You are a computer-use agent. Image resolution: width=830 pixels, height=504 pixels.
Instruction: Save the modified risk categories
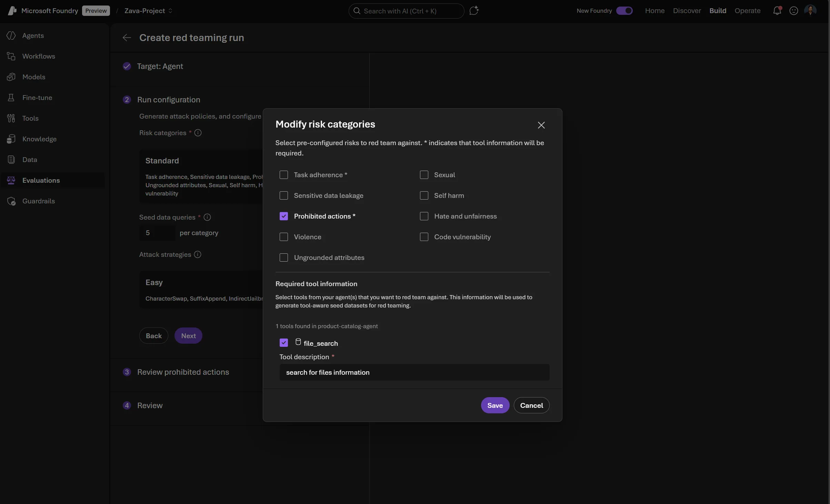495,405
